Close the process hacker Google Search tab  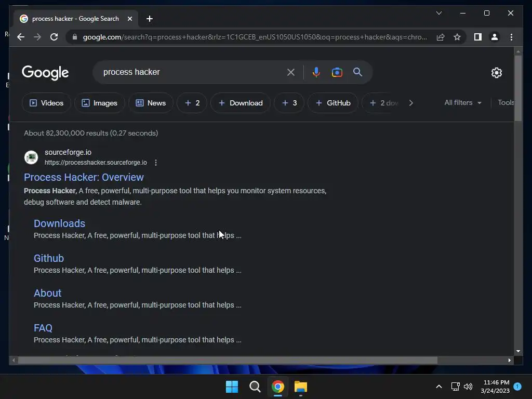click(129, 19)
